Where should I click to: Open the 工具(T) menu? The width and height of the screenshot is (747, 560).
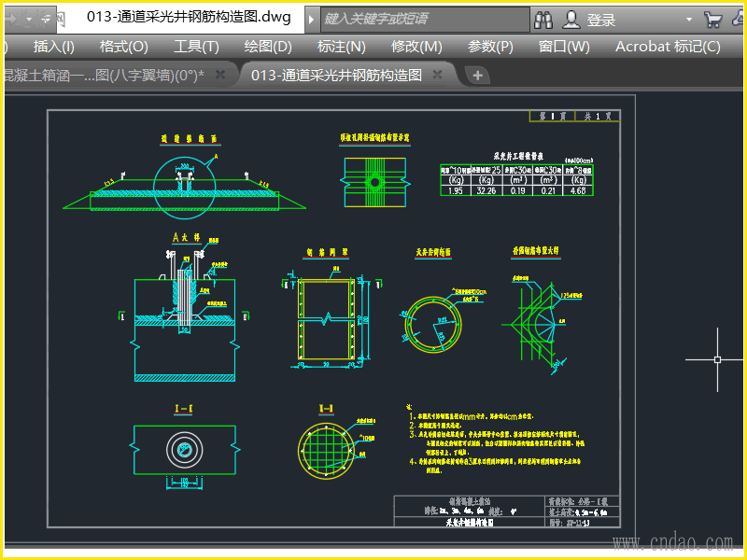(x=196, y=47)
